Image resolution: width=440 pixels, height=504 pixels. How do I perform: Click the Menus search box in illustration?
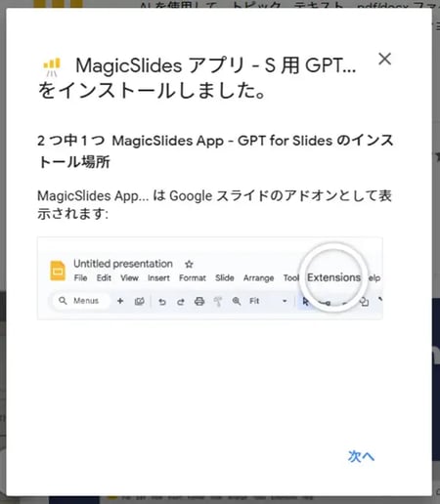(x=80, y=301)
